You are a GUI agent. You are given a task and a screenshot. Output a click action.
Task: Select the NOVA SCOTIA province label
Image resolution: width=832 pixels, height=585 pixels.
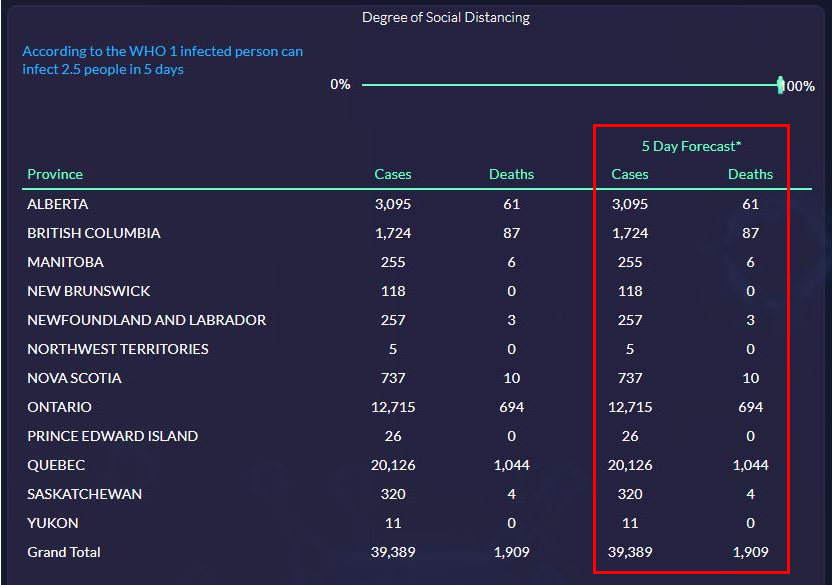tap(74, 378)
